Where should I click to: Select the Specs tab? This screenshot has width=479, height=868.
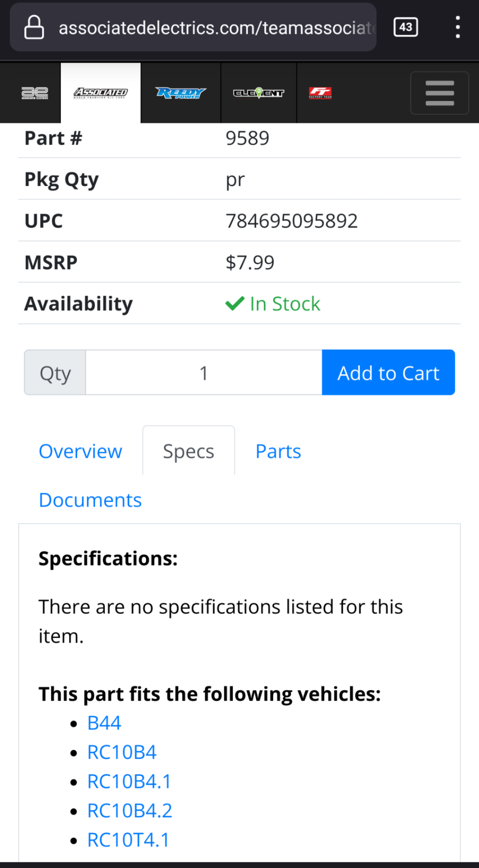(188, 451)
